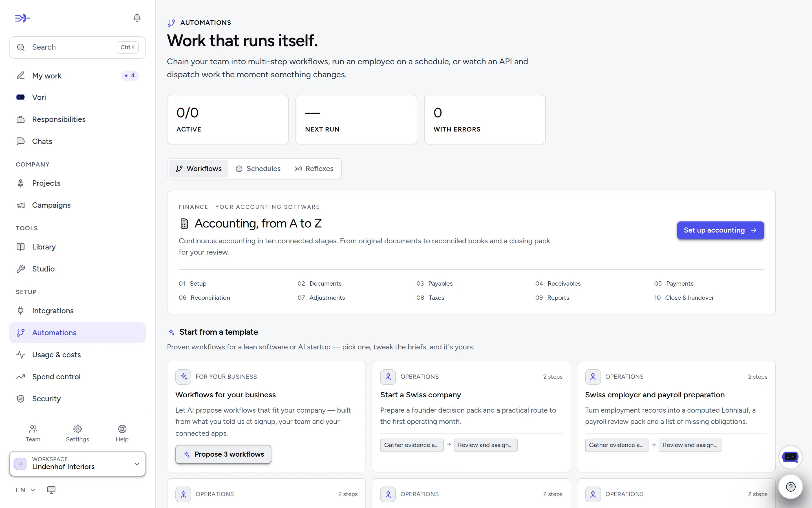The width and height of the screenshot is (812, 508).
Task: Open EN language dropdown
Action: [x=25, y=490]
